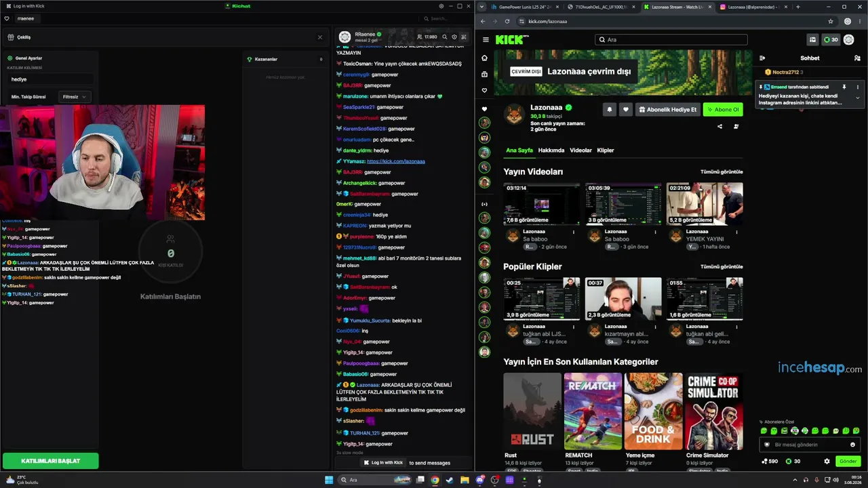This screenshot has width=868, height=488.
Task: Open options menu for YEMEK YAYINI video
Action: [736, 232]
